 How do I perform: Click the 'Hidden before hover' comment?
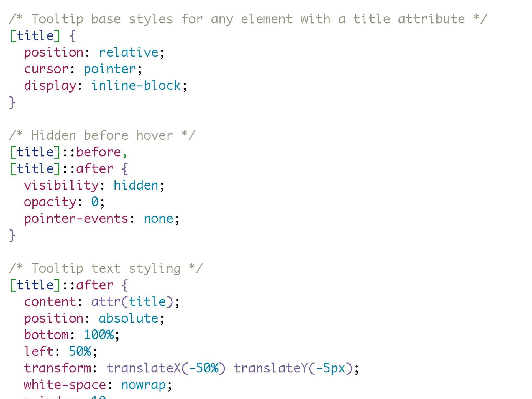[102, 135]
